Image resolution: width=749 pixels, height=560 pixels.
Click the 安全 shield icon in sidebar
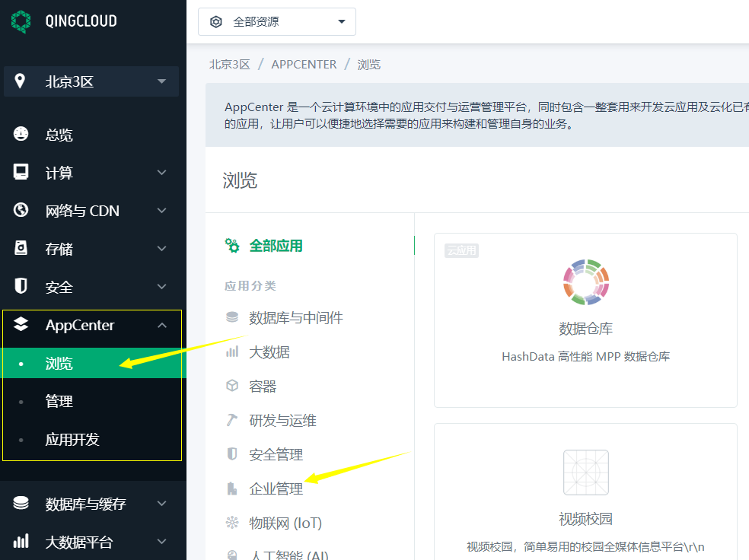point(21,286)
